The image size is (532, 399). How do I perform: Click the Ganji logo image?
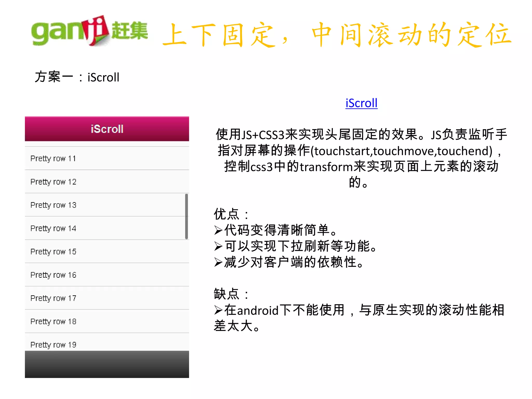pyautogui.click(x=90, y=31)
